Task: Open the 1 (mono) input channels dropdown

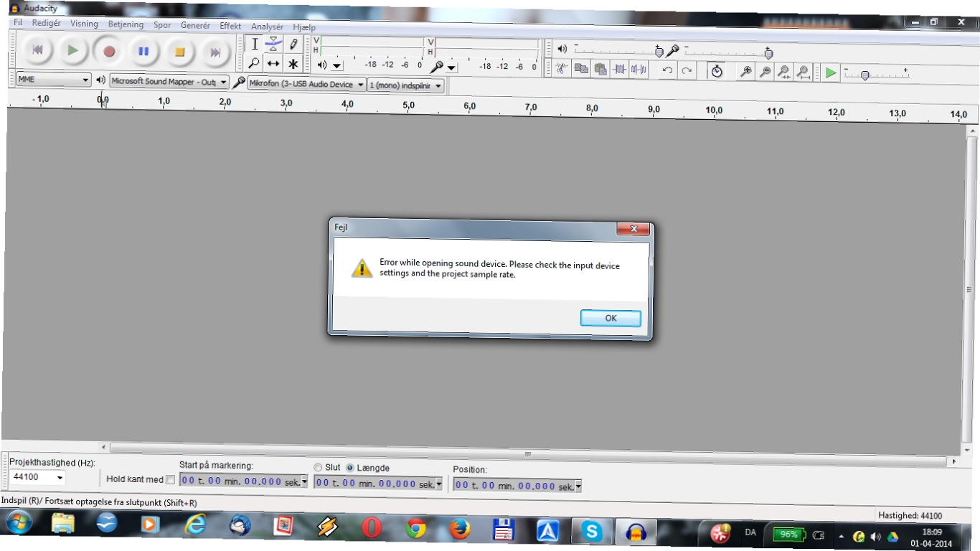Action: tap(405, 85)
